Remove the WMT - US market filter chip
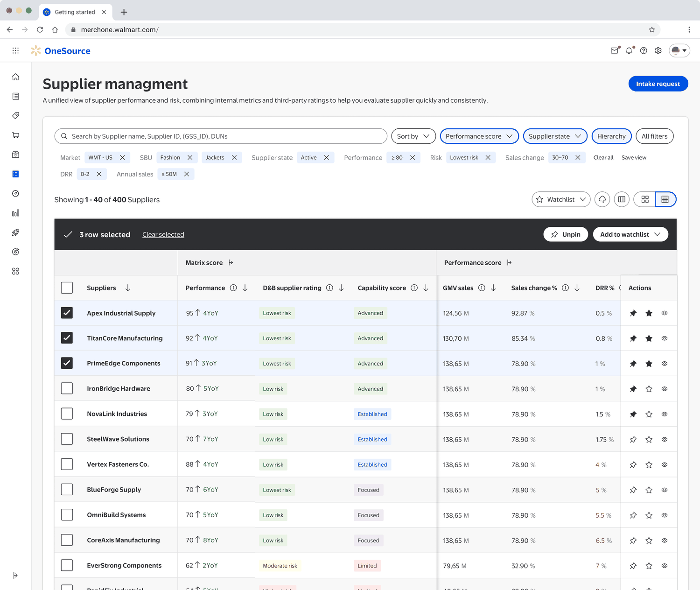 click(122, 158)
